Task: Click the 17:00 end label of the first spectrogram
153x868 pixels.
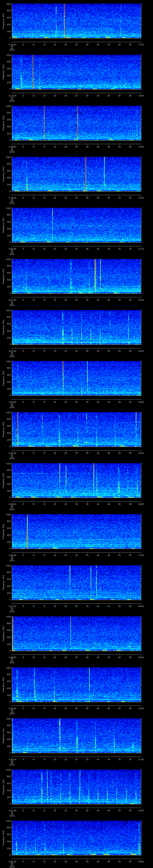Action: click(141, 45)
